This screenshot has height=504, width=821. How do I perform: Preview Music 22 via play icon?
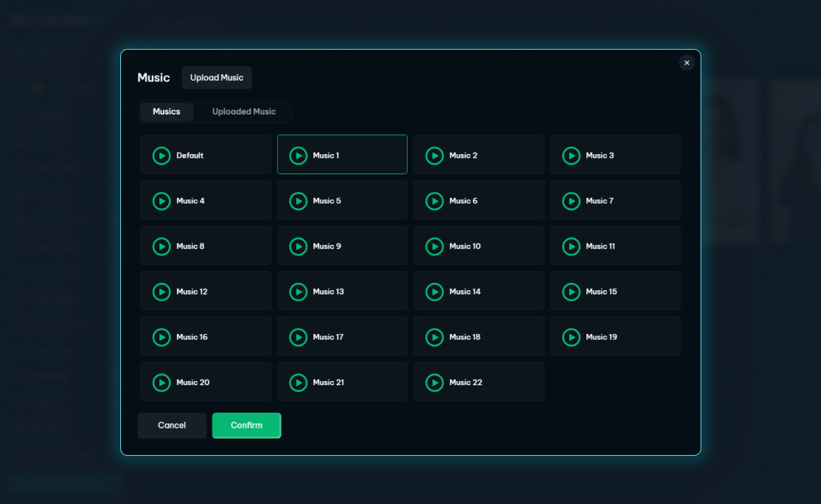[434, 382]
